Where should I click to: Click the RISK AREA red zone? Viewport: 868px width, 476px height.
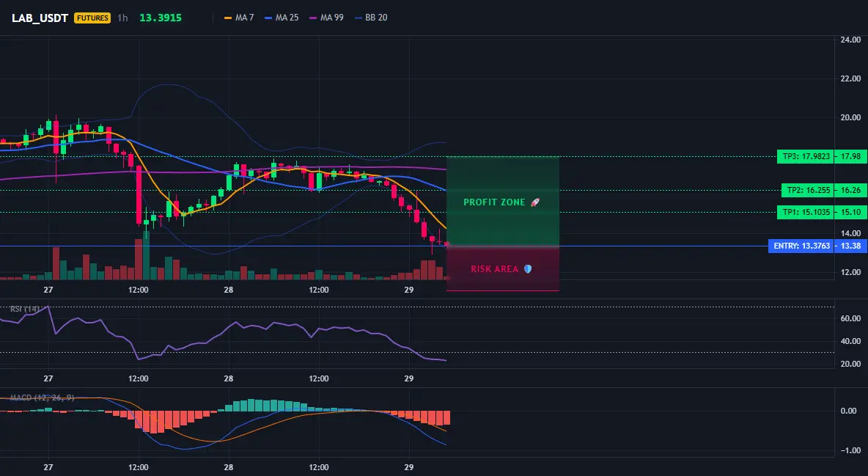pyautogui.click(x=503, y=268)
